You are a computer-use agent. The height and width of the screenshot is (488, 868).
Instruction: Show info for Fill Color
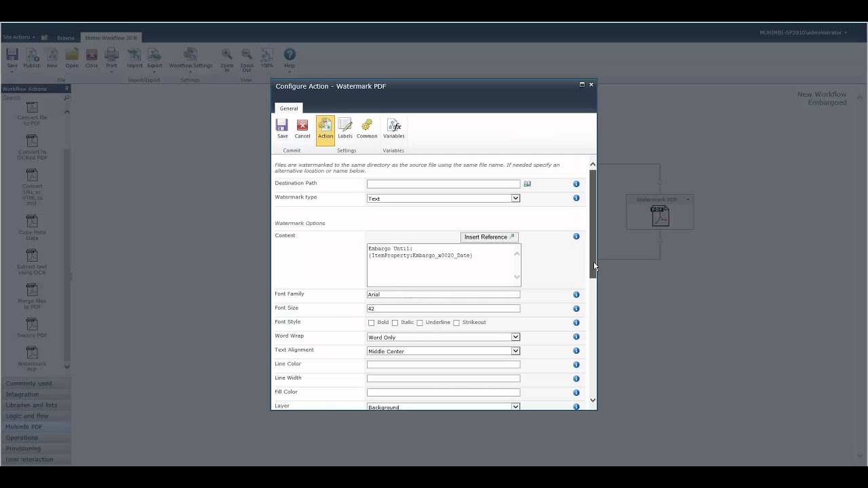coord(576,392)
